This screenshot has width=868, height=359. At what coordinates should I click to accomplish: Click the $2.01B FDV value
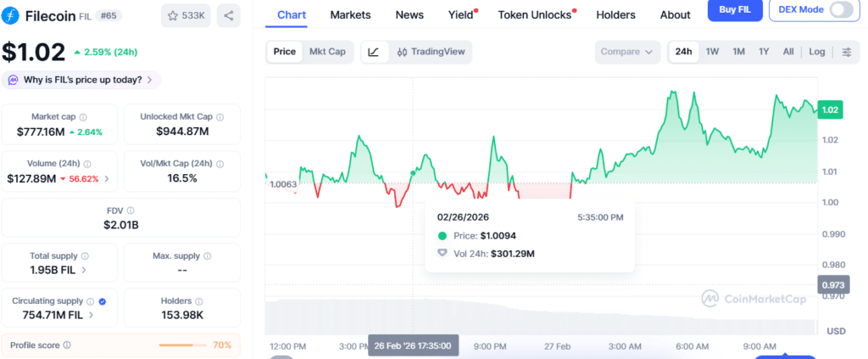120,225
